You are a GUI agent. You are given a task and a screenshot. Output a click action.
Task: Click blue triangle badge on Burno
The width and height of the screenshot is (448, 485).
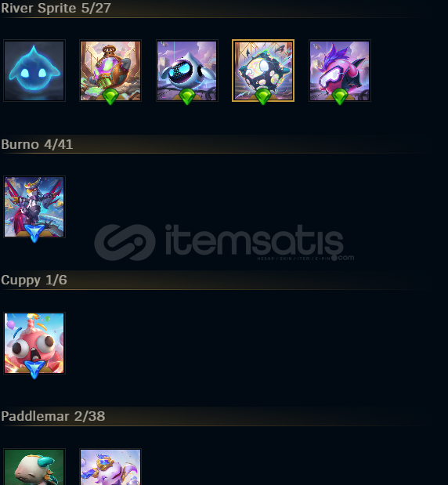pyautogui.click(x=34, y=233)
